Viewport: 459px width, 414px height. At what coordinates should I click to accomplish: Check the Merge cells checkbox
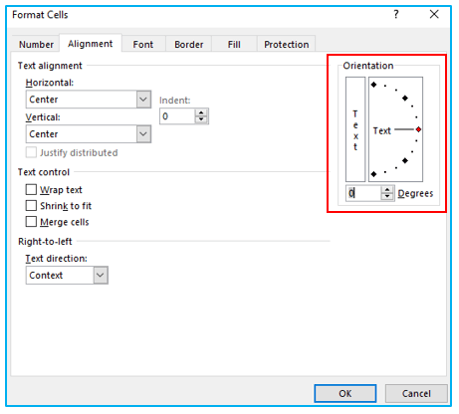coord(31,222)
